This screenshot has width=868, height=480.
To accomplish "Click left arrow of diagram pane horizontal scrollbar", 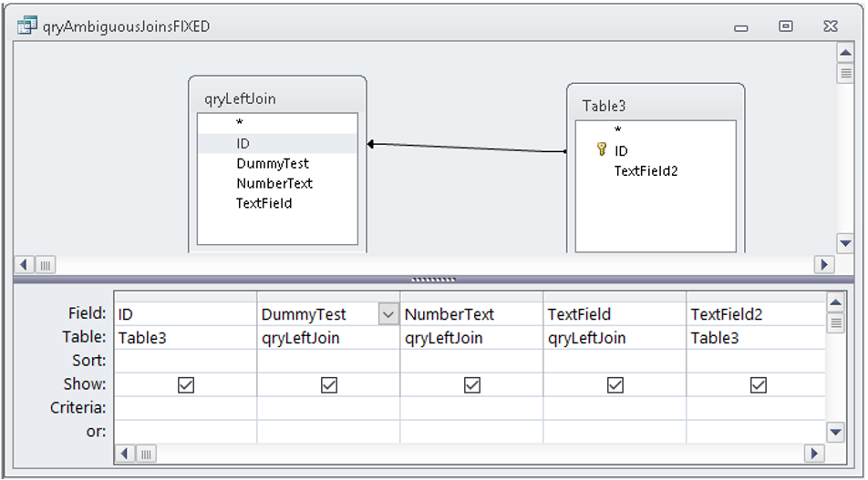I will [24, 265].
